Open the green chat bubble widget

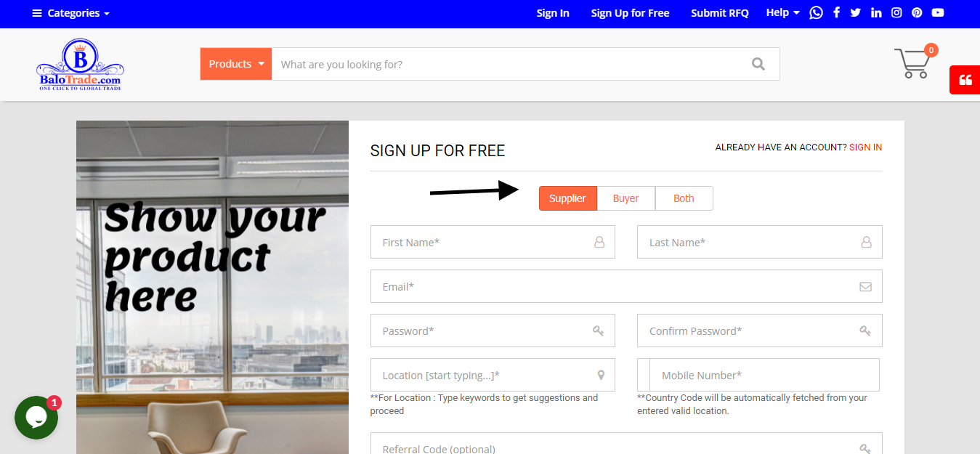[x=36, y=418]
